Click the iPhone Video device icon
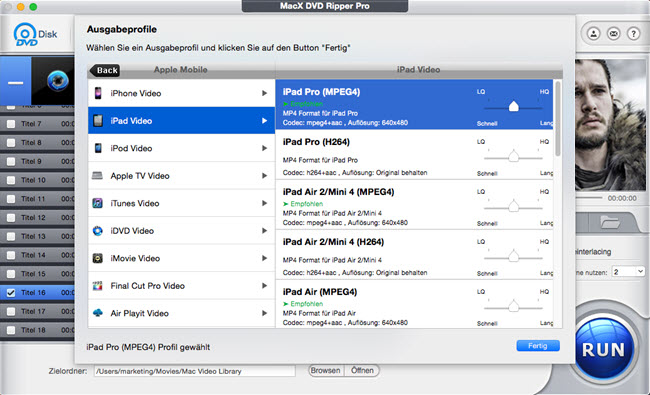The image size is (650, 395). (x=98, y=93)
